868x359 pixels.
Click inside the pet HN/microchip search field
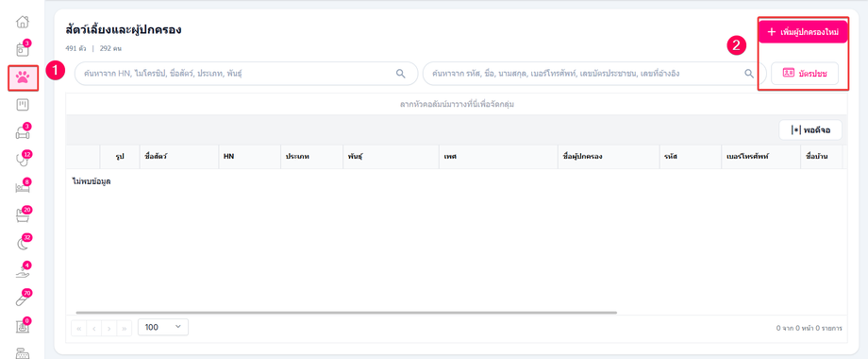[x=246, y=73]
